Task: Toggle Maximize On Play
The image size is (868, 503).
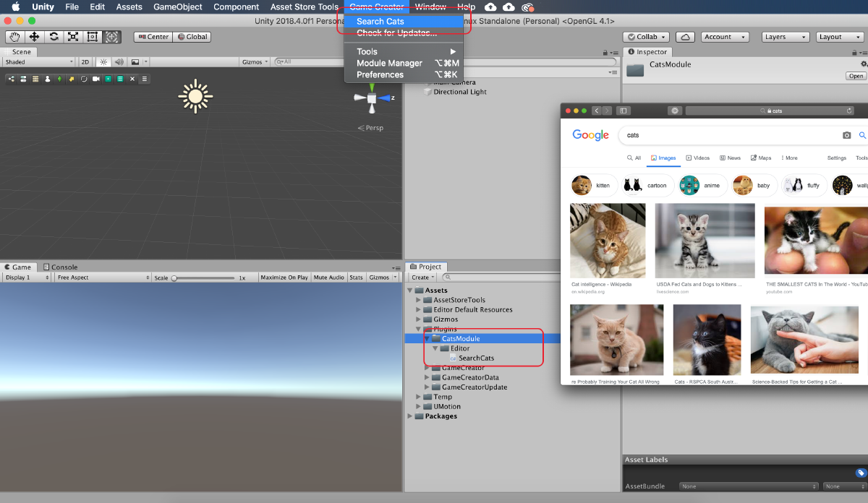Action: [x=284, y=278]
